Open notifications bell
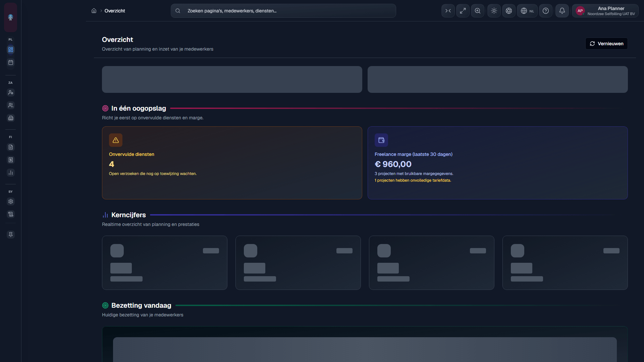This screenshot has height=362, width=644. pyautogui.click(x=562, y=11)
